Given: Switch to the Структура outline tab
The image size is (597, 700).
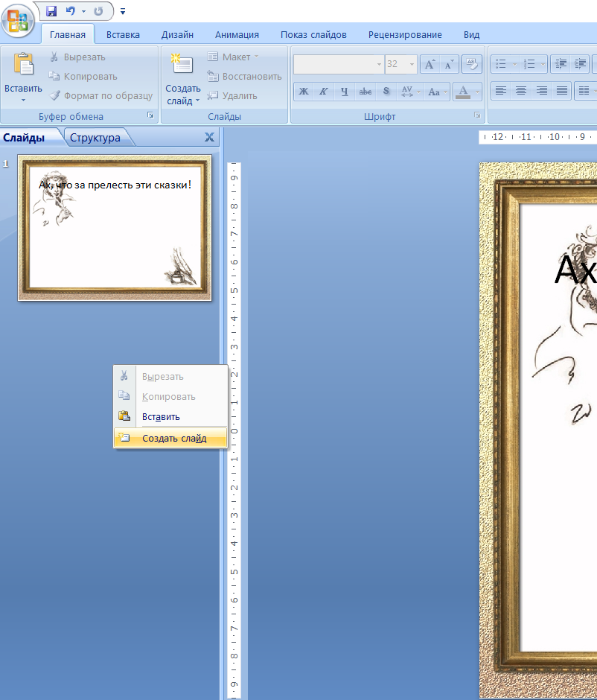Looking at the screenshot, I should click(95, 138).
